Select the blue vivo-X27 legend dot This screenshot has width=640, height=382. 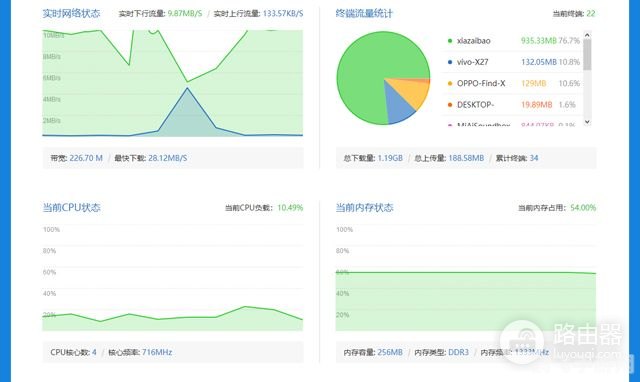tap(450, 62)
